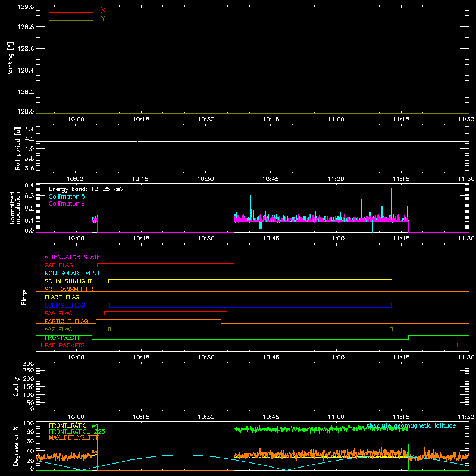Click the tallest cyan Collimator 8 spike
This screenshot has height=476, width=476.
(x=391, y=203)
